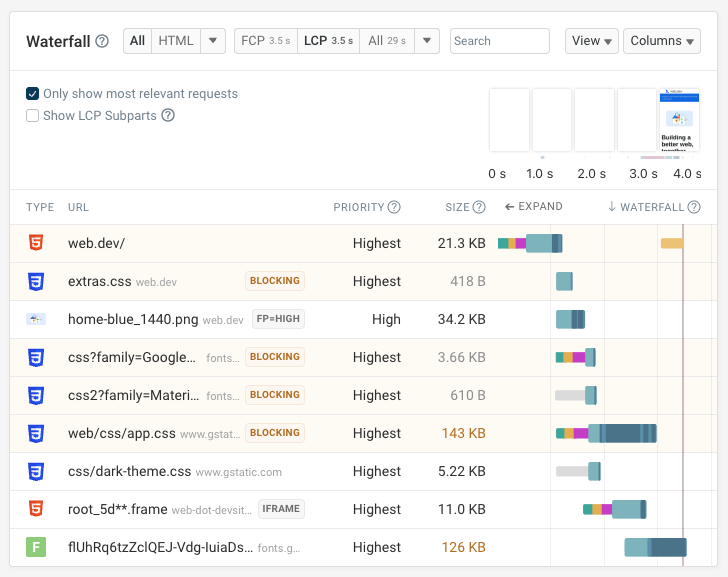Uncheck Only show most relevant requests
The image size is (728, 577).
click(x=32, y=94)
